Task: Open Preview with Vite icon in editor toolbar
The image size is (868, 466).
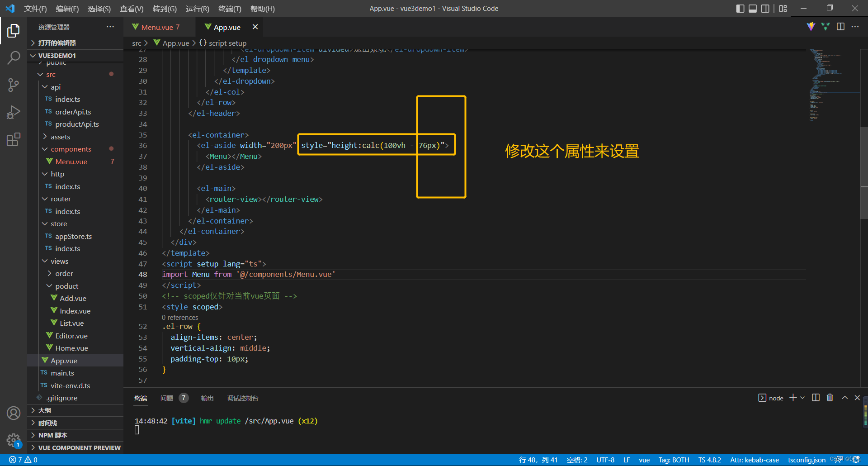Action: tap(811, 27)
